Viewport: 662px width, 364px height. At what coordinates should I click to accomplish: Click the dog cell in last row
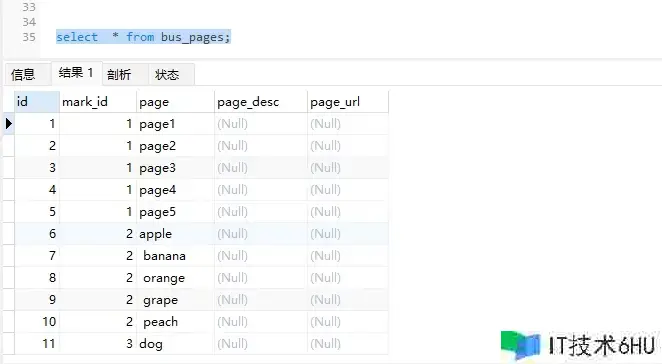pos(175,343)
